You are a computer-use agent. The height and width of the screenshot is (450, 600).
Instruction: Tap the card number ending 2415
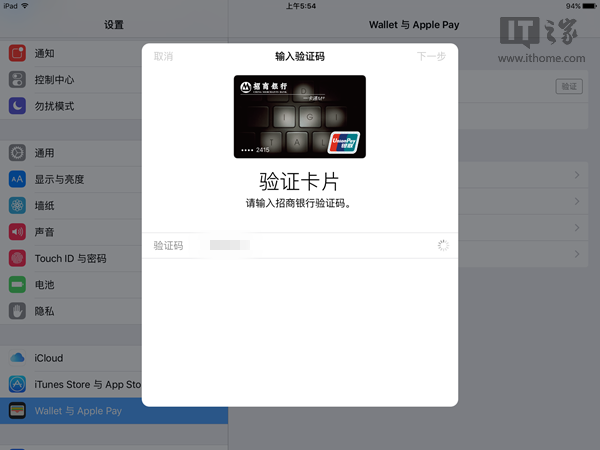tap(255, 150)
